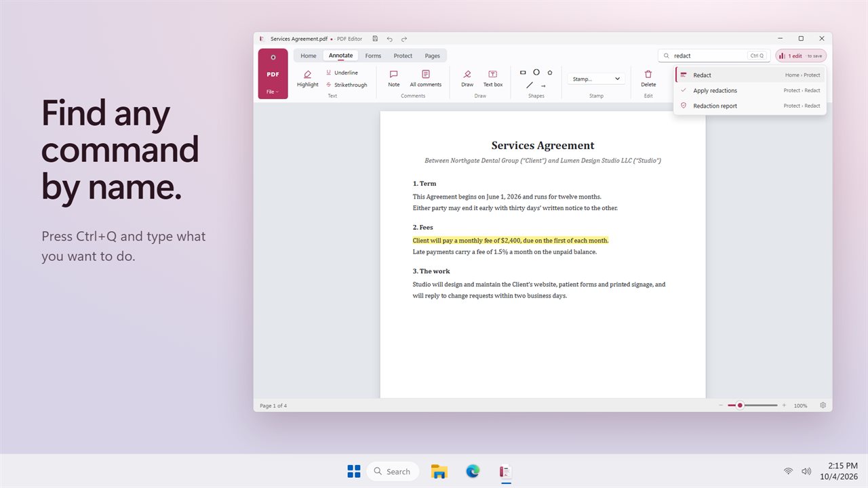868x488 pixels.
Task: Click the command search field containing redact
Action: point(714,56)
